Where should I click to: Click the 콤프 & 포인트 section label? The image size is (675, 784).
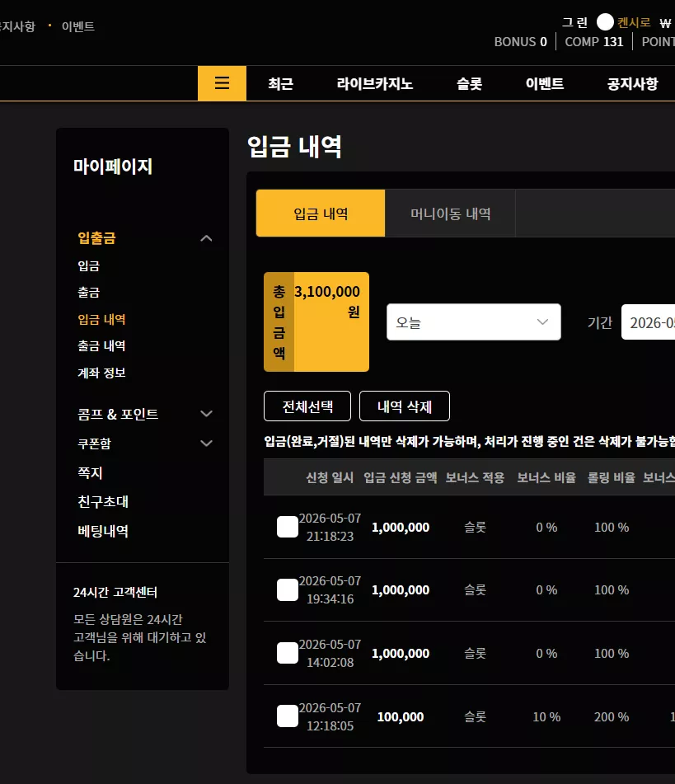[118, 414]
